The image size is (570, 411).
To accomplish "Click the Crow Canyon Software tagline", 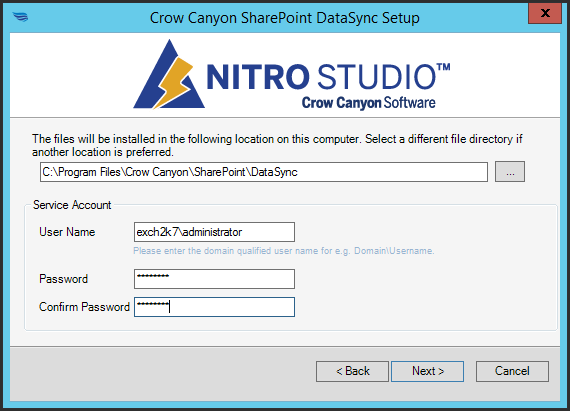I will click(368, 103).
